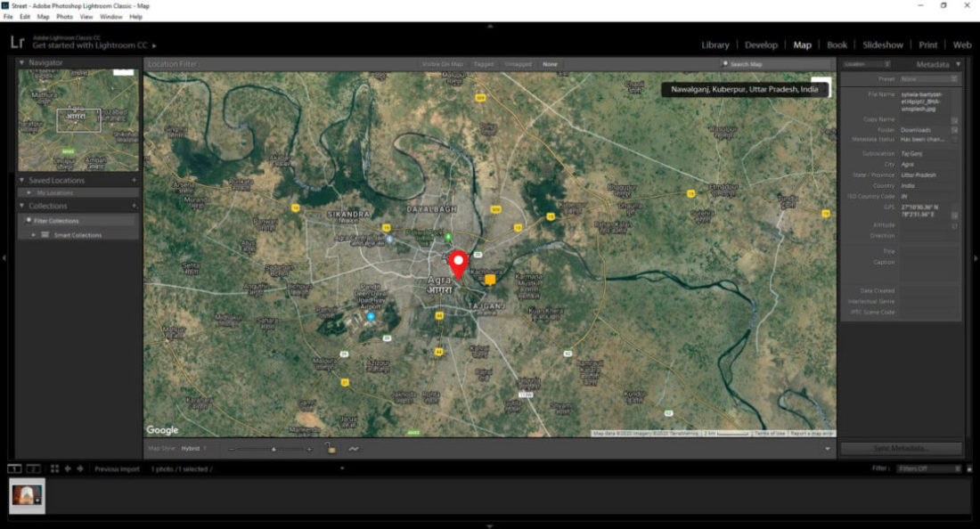Screen dimensions: 980x529
Task: Open the Edit menu
Action: [x=25, y=17]
